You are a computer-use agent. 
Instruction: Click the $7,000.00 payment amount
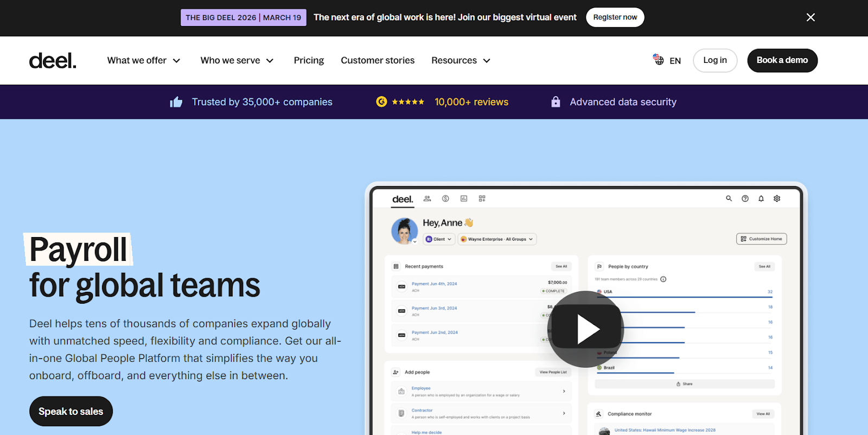tap(557, 283)
